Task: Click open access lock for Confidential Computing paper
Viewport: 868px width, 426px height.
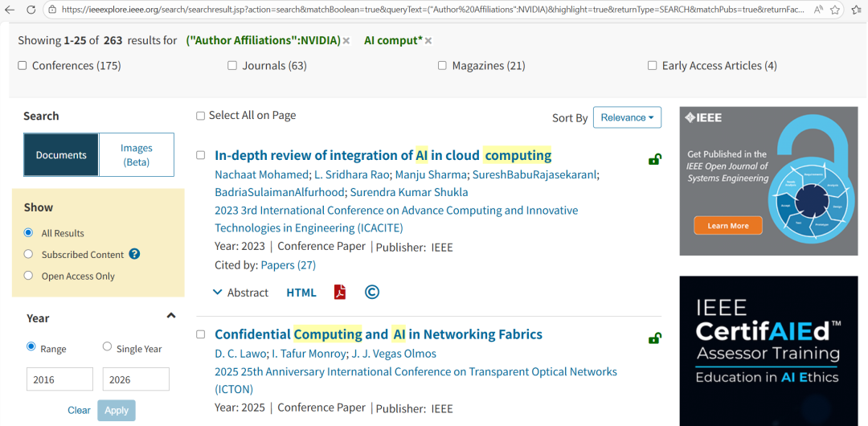Action: [x=654, y=338]
